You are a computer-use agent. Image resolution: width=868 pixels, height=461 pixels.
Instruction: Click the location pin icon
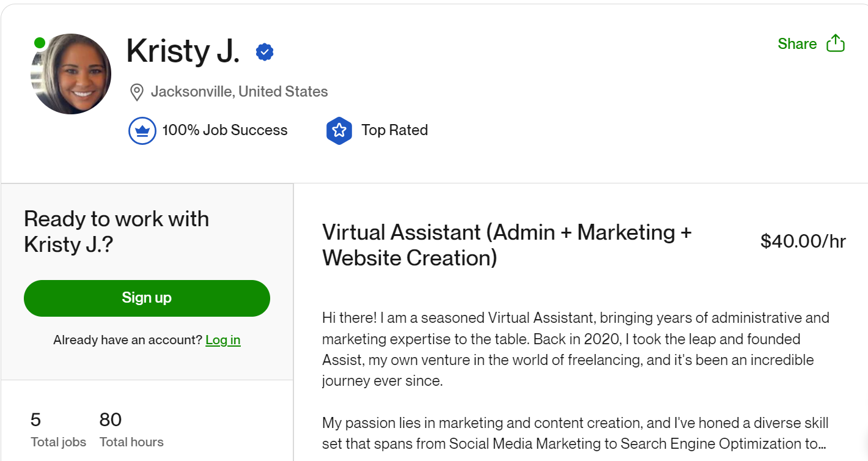(136, 92)
